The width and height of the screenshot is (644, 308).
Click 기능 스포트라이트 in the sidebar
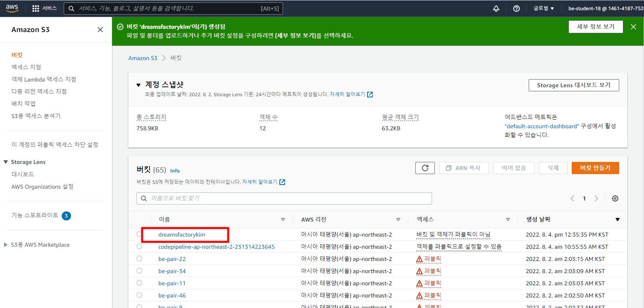[x=35, y=215]
